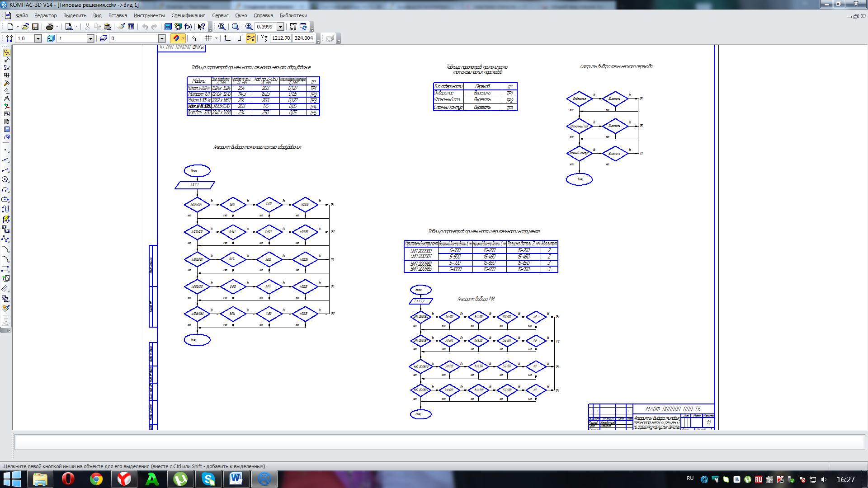
Task: Click the save diskette icon
Action: 35,27
